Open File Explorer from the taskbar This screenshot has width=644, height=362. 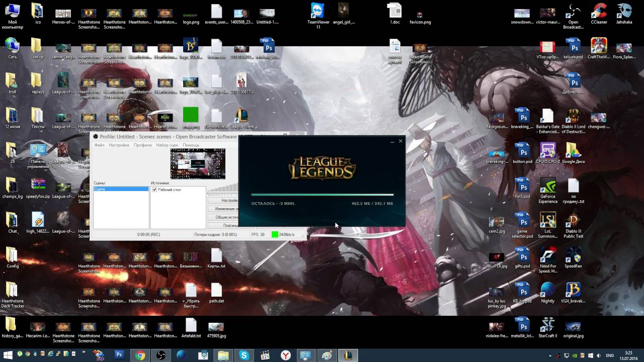coord(223,355)
